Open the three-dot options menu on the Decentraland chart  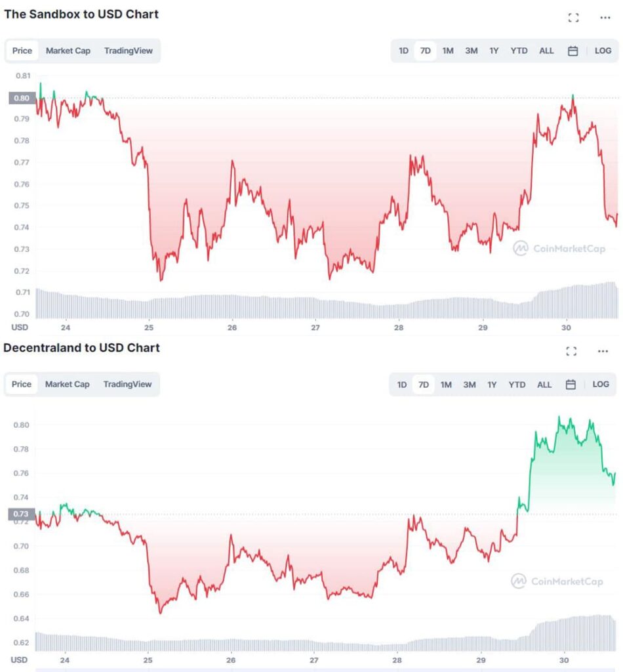(602, 351)
